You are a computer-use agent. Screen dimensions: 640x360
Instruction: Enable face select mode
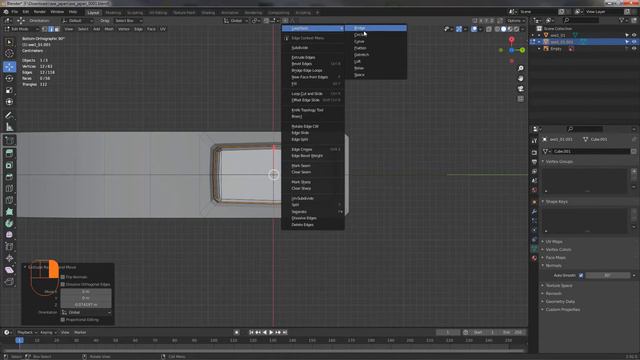point(57,29)
